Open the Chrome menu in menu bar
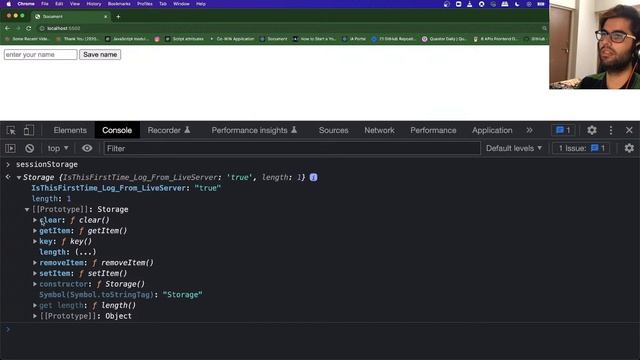 (x=26, y=4)
